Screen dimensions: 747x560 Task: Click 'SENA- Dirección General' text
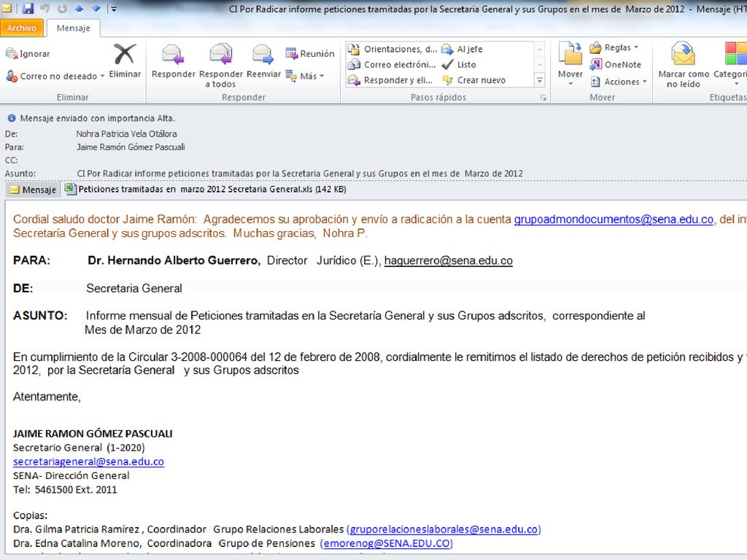point(71,475)
